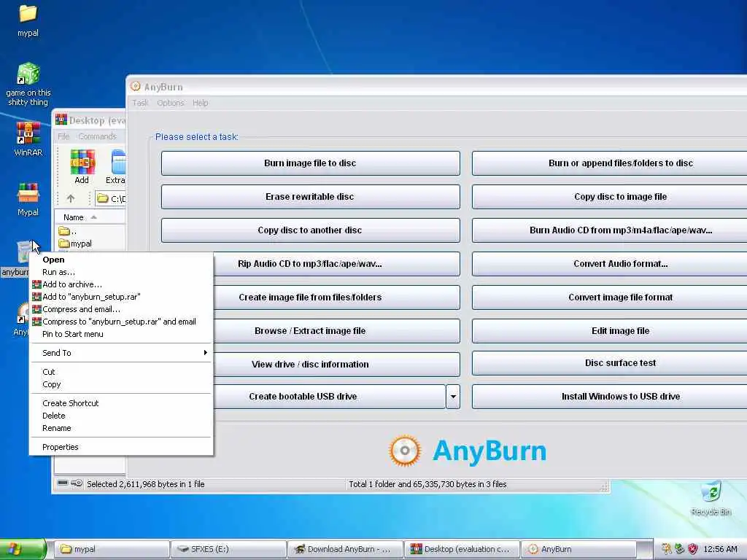Screen dimensions: 747x560
Task: Select Add to "anyburn_setup.rar" entry
Action: [x=121, y=297]
